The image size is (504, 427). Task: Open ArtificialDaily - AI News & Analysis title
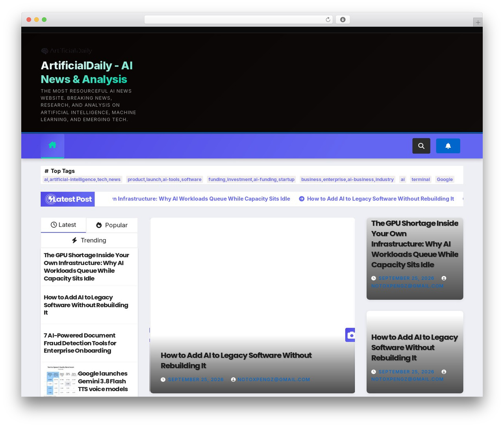87,72
